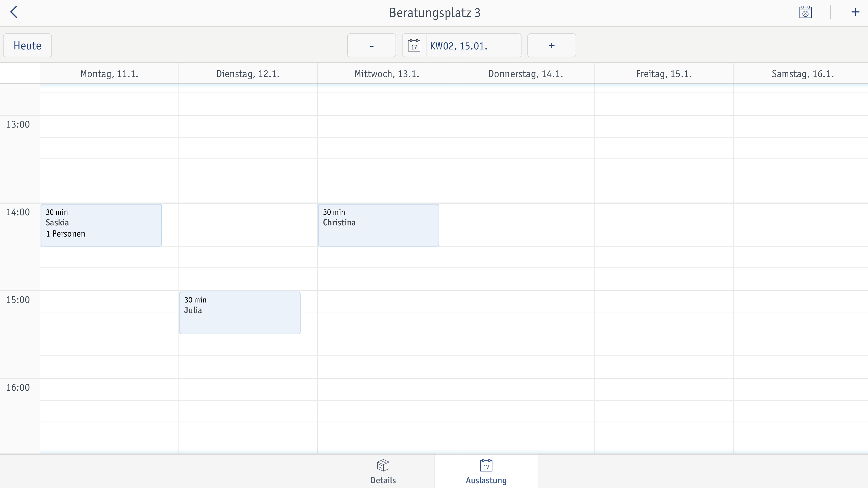Viewport: 868px width, 488px height.
Task: Open Christina's 30 min appointment
Action: [x=378, y=225]
